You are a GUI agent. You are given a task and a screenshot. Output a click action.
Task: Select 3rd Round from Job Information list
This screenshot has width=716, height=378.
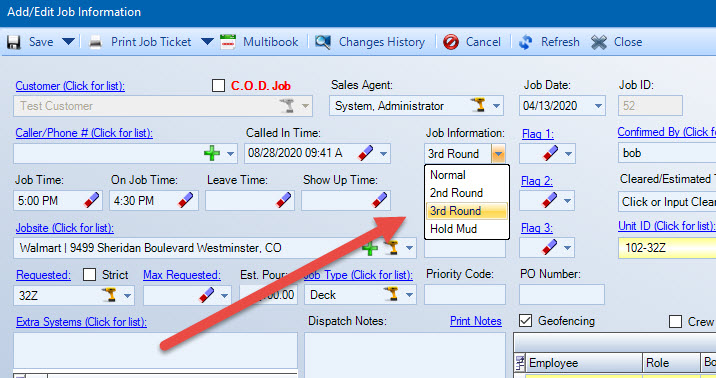[467, 211]
